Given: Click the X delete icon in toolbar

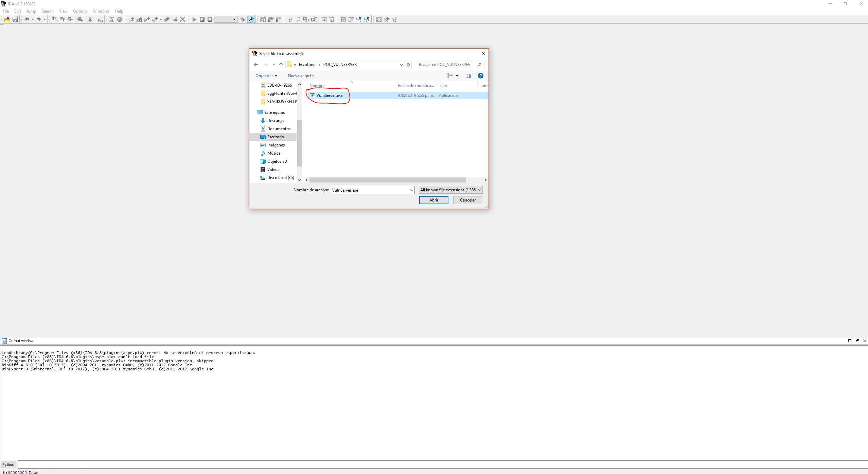Looking at the screenshot, I should click(183, 19).
